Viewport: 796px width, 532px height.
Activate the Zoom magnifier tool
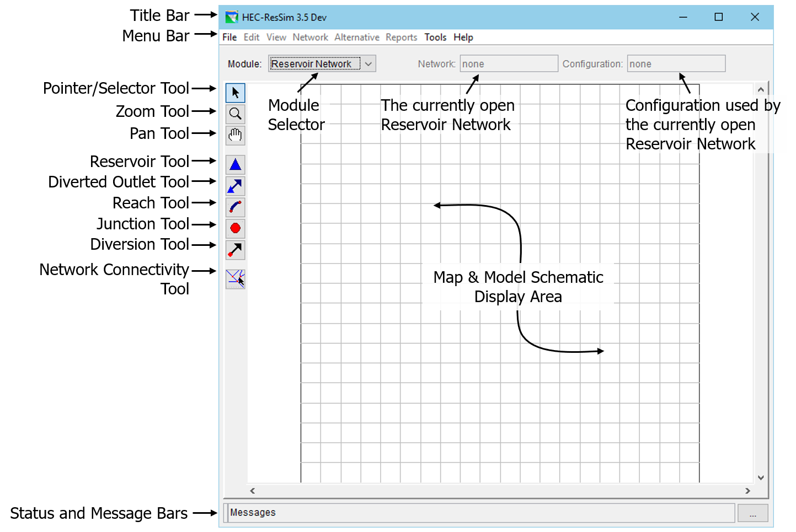[235, 114]
